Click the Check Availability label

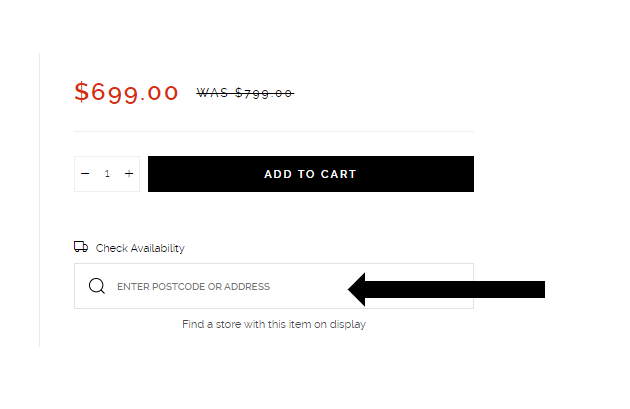point(140,248)
